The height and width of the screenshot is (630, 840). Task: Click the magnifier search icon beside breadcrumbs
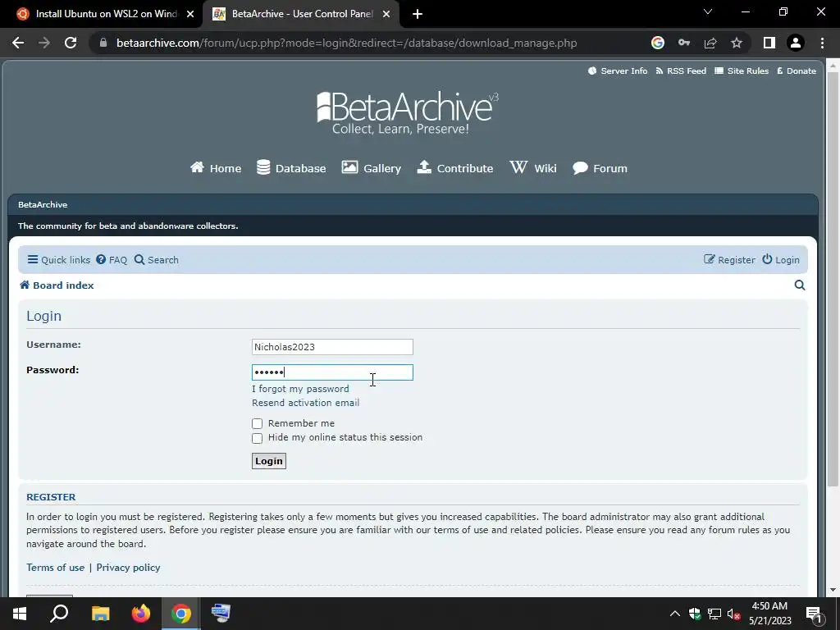click(x=799, y=285)
